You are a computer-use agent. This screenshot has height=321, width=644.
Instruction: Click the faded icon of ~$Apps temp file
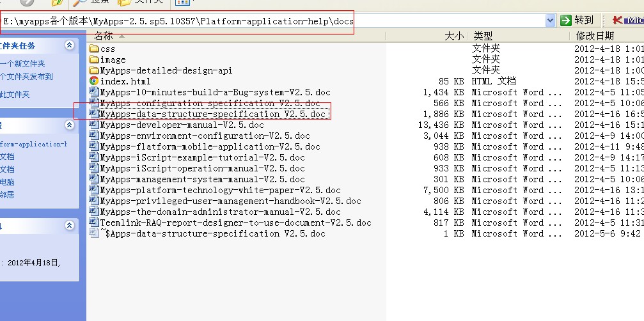(x=94, y=233)
